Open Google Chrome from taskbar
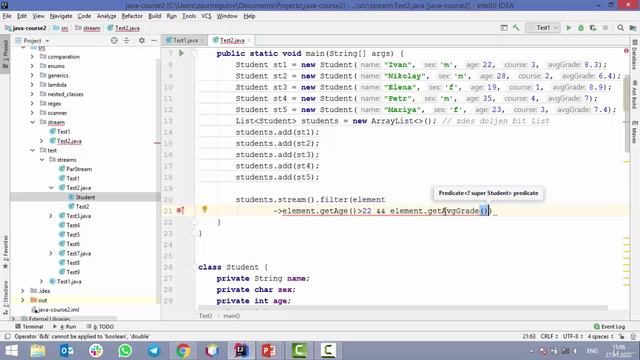 (183, 351)
